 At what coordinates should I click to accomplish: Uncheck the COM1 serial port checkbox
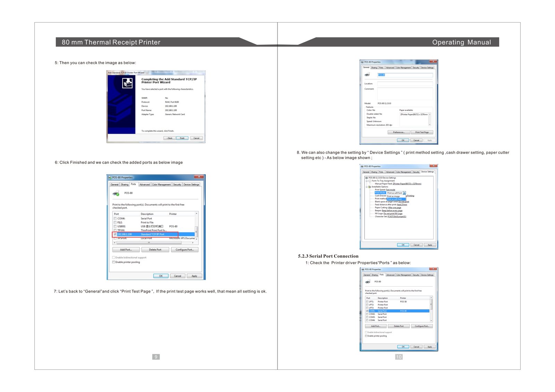(367, 311)
